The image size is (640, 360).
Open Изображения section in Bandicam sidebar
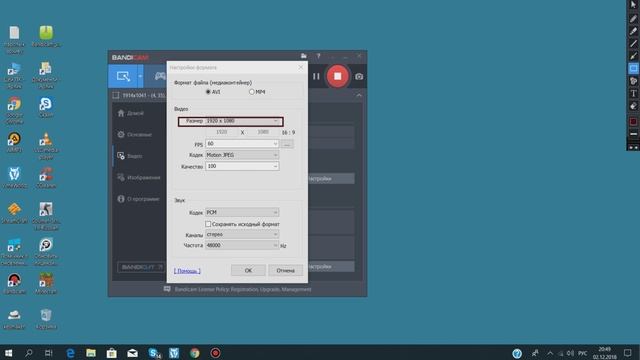tap(139, 178)
